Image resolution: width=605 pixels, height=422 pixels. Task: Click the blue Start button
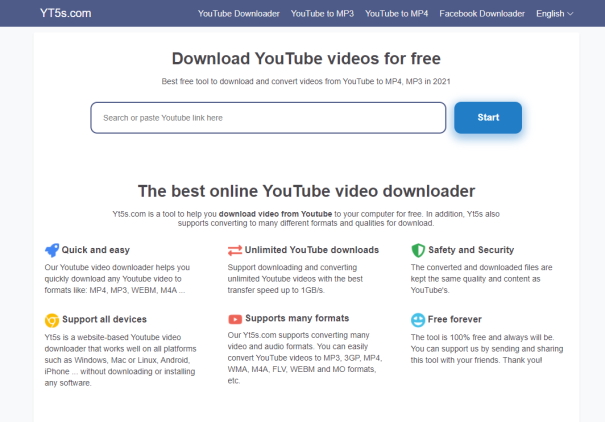(488, 118)
